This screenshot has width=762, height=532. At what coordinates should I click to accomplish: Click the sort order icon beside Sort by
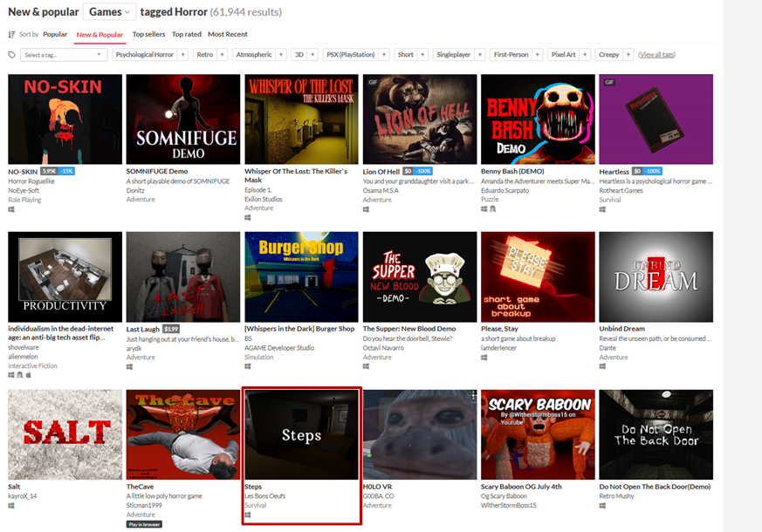[x=11, y=35]
